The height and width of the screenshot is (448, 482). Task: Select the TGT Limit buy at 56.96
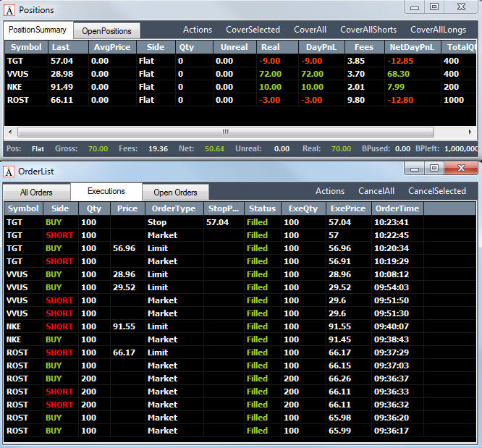pos(240,248)
